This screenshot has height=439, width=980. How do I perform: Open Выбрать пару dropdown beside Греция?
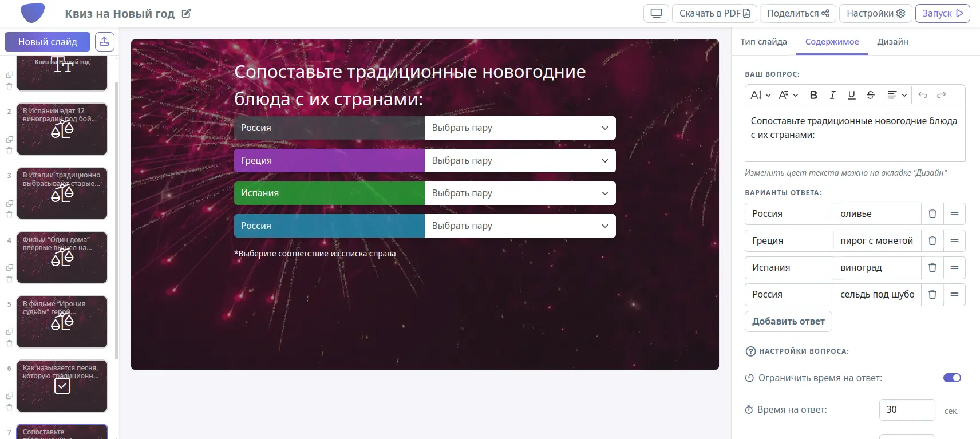(520, 160)
